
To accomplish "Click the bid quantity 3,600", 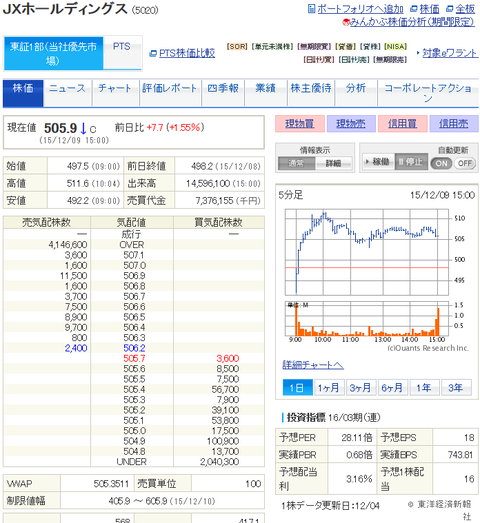I will coord(228,359).
